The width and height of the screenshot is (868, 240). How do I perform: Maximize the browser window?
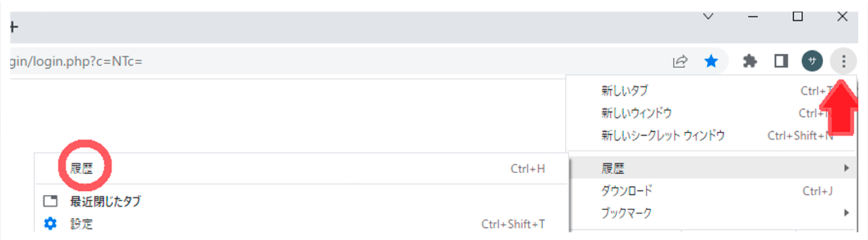tap(797, 17)
